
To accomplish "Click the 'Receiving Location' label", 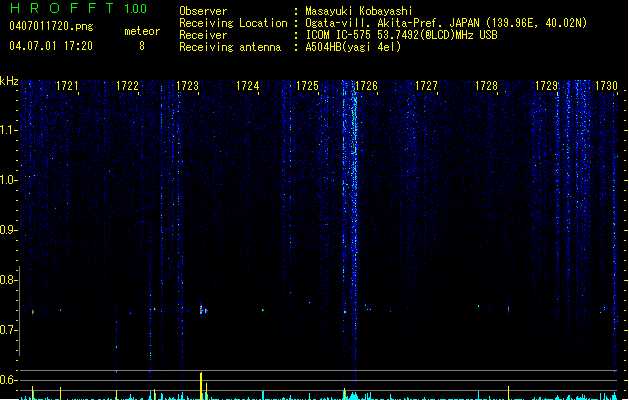I will coord(233,23).
